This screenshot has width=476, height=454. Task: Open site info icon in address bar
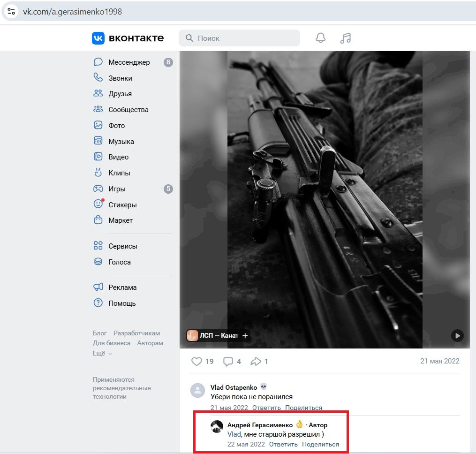point(12,12)
